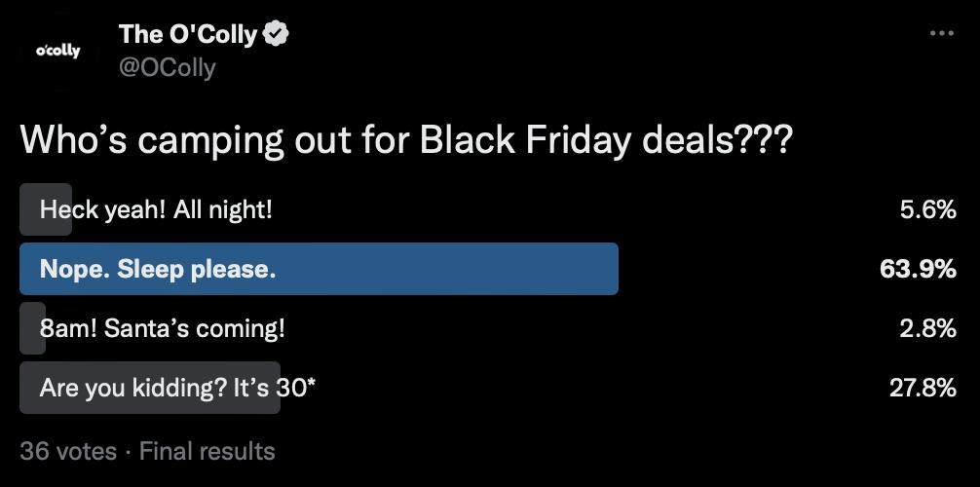Click the 5.6% result percentage
980x487 pixels.
(927, 210)
